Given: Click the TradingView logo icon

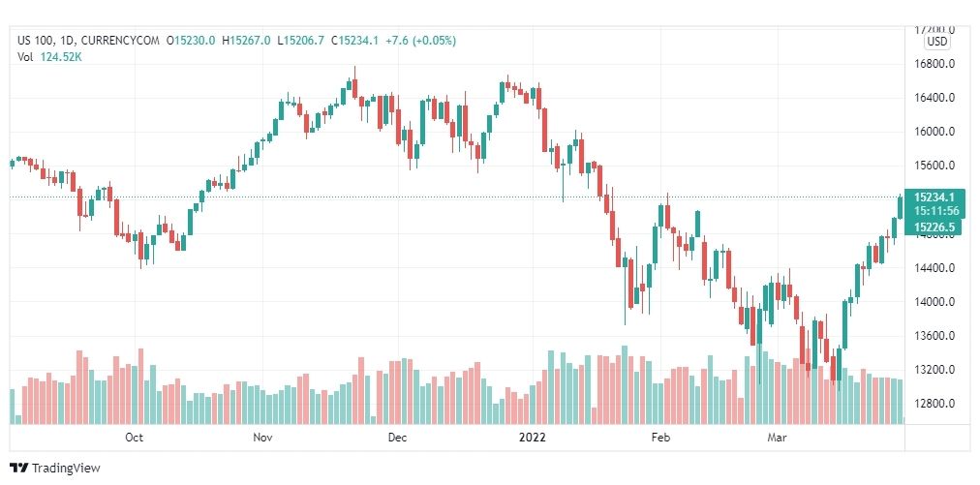Looking at the screenshot, I should click(x=19, y=468).
